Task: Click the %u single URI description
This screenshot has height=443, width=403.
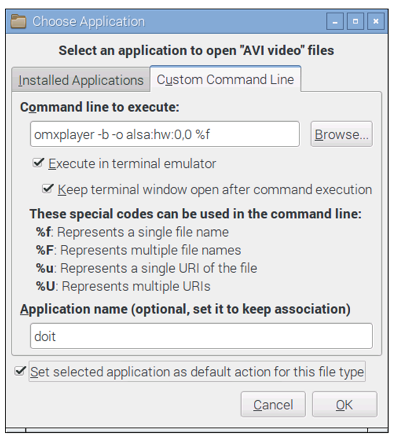Action: 146,268
